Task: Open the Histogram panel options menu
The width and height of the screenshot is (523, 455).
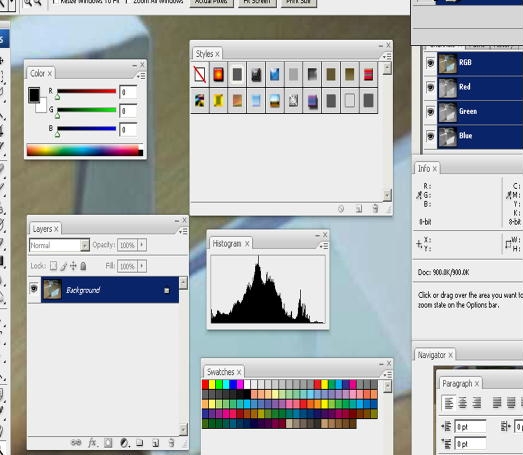Action: (324, 246)
